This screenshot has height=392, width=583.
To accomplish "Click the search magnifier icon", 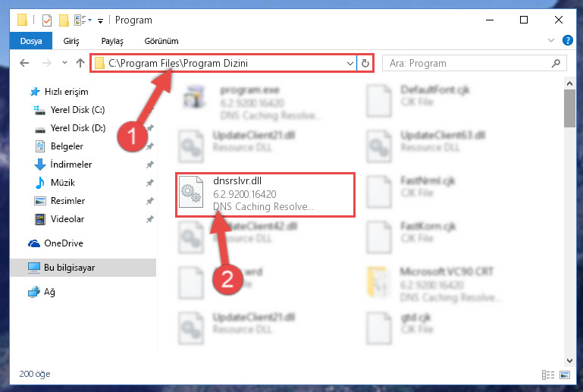I will click(x=556, y=63).
